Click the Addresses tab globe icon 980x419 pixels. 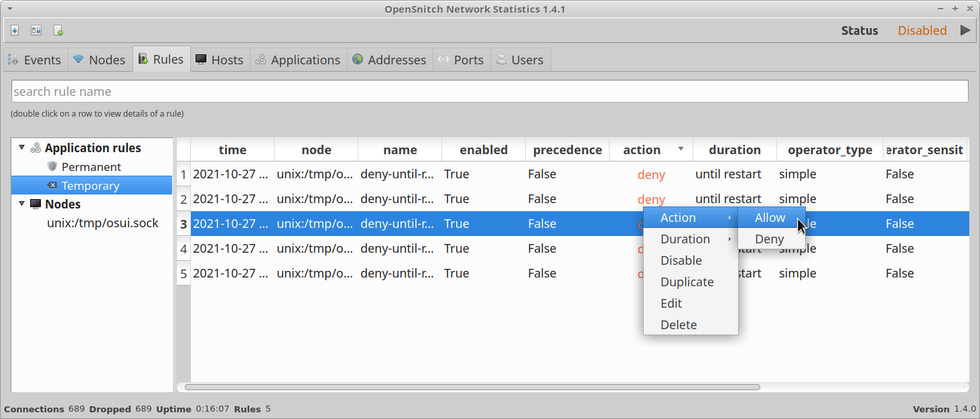(x=358, y=60)
